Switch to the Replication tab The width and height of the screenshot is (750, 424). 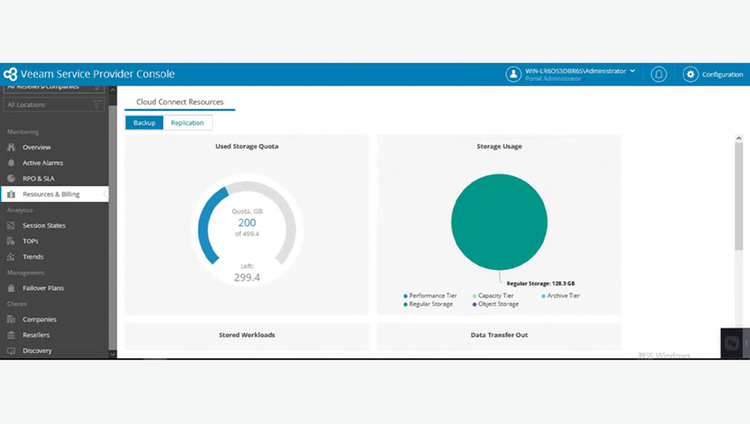point(188,123)
